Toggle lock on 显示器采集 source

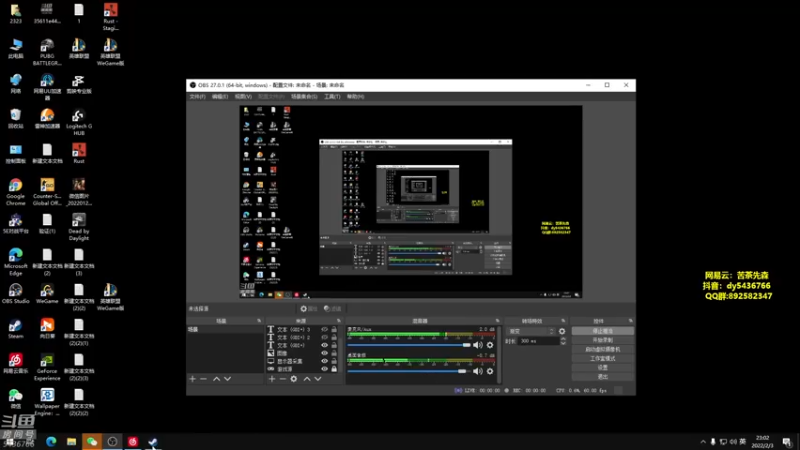click(x=334, y=361)
